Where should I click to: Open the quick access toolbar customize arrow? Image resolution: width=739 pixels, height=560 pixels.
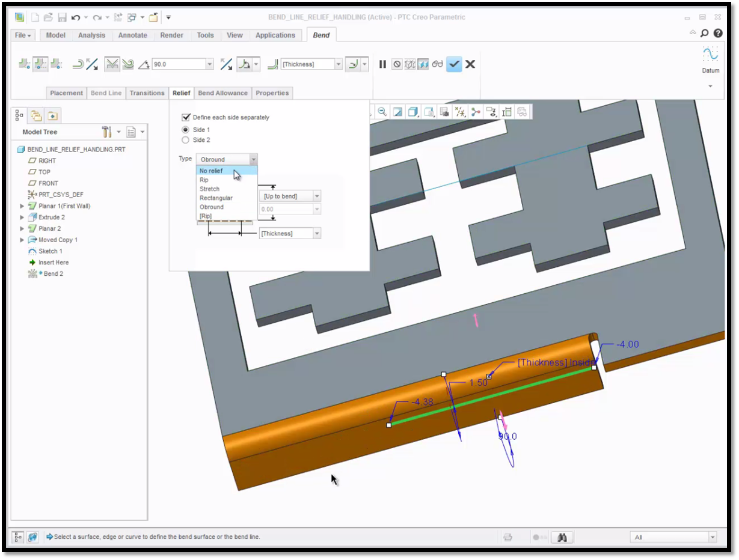click(168, 17)
